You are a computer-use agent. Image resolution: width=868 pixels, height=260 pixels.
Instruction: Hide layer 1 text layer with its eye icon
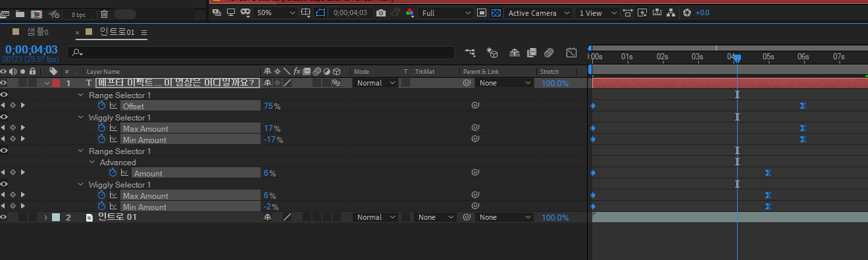[4, 83]
